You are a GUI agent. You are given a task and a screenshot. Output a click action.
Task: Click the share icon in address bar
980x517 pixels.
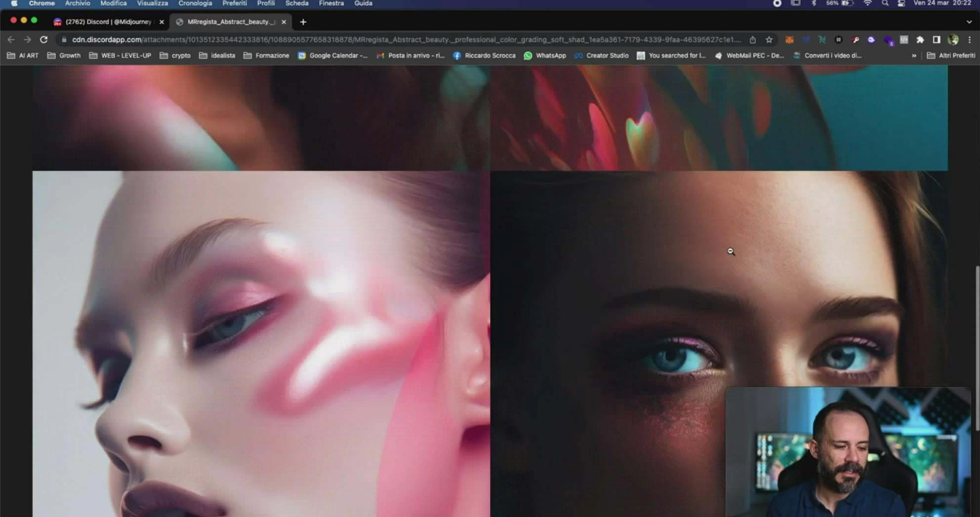pyautogui.click(x=753, y=40)
